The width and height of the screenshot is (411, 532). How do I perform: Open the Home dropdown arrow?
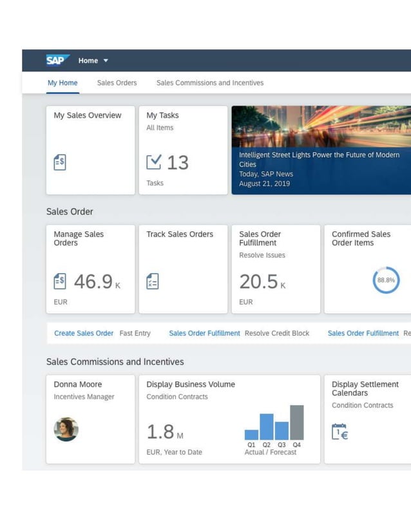106,61
